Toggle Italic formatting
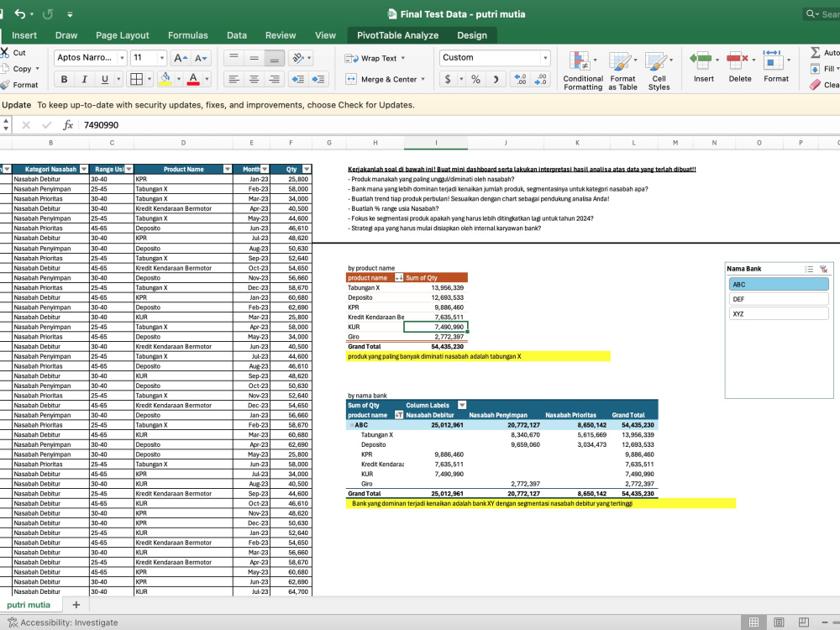Screen dimensions: 840x630 [84, 79]
